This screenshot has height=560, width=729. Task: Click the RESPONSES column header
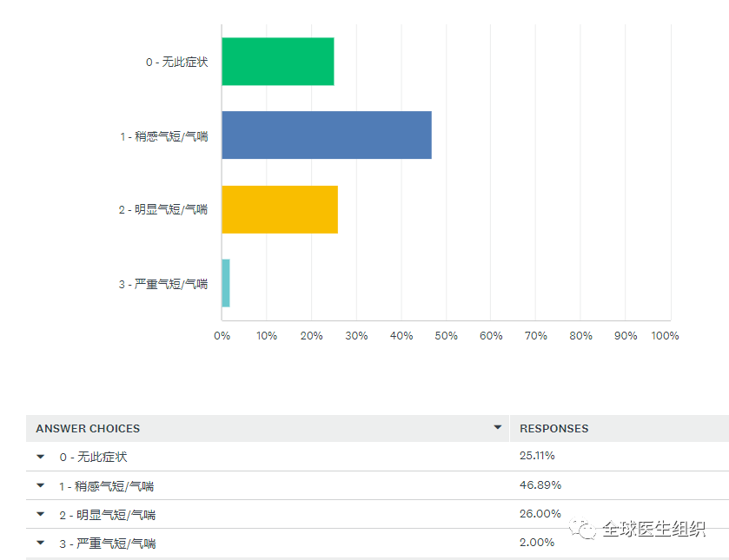click(553, 428)
